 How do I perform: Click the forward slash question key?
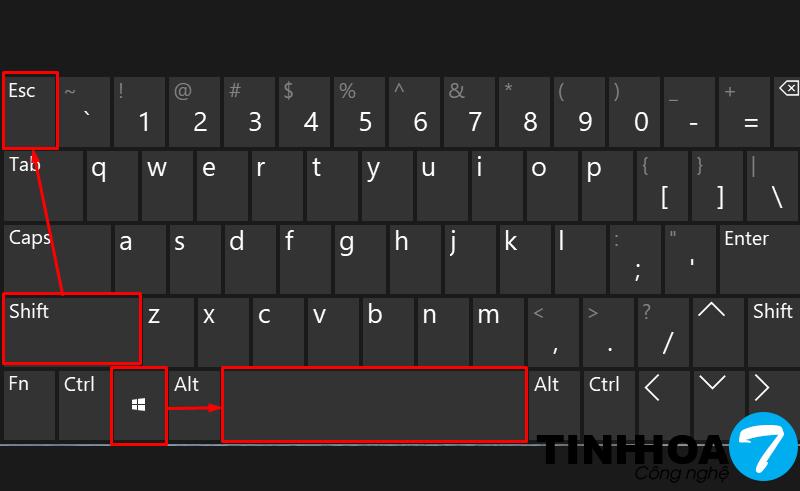click(x=663, y=332)
